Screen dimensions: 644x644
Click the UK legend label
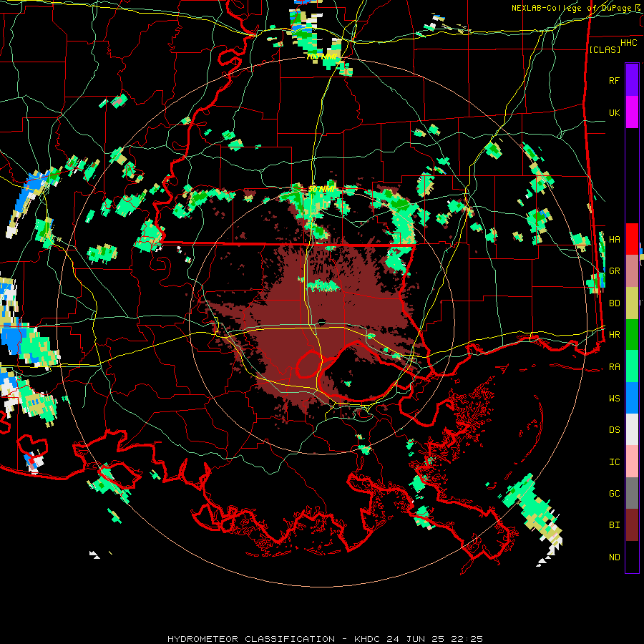614,112
